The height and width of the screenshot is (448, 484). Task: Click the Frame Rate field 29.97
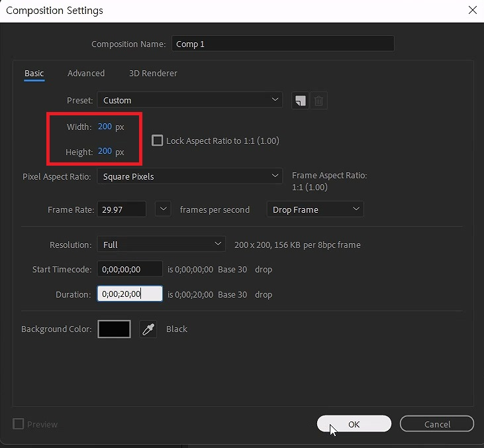122,209
